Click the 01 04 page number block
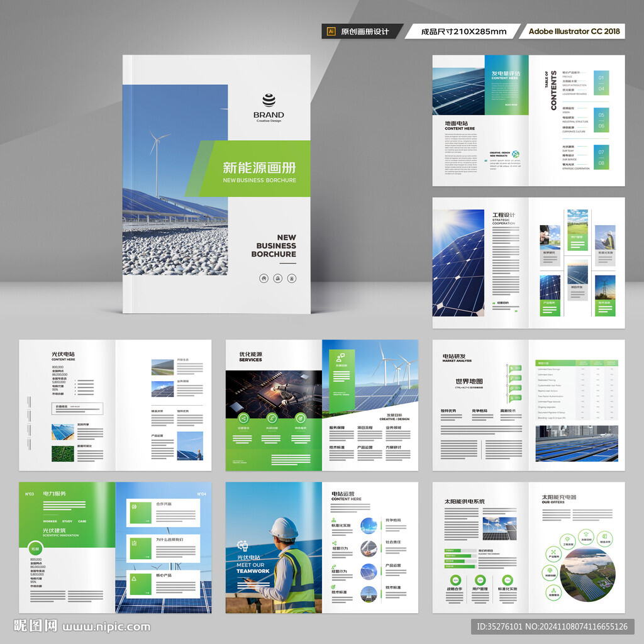 click(x=601, y=84)
